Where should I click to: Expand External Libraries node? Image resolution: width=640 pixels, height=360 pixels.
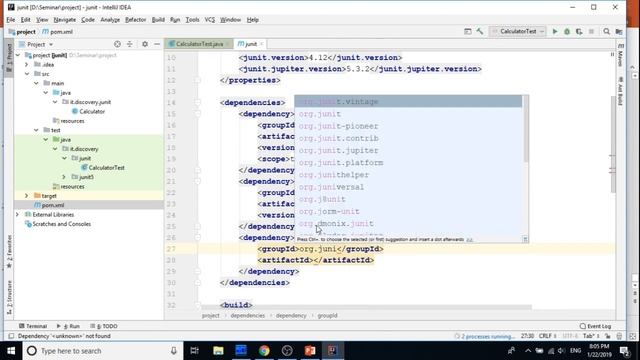tap(18, 215)
